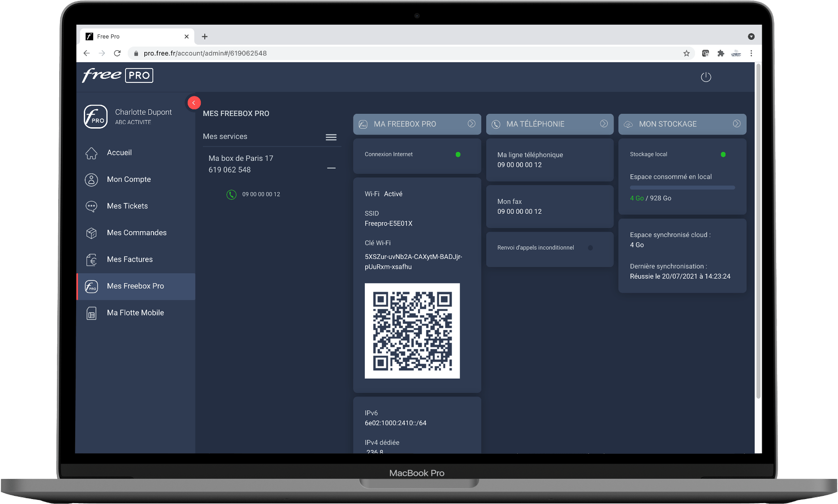Open Ma Flotte Mobile
838x504 pixels.
tap(136, 313)
